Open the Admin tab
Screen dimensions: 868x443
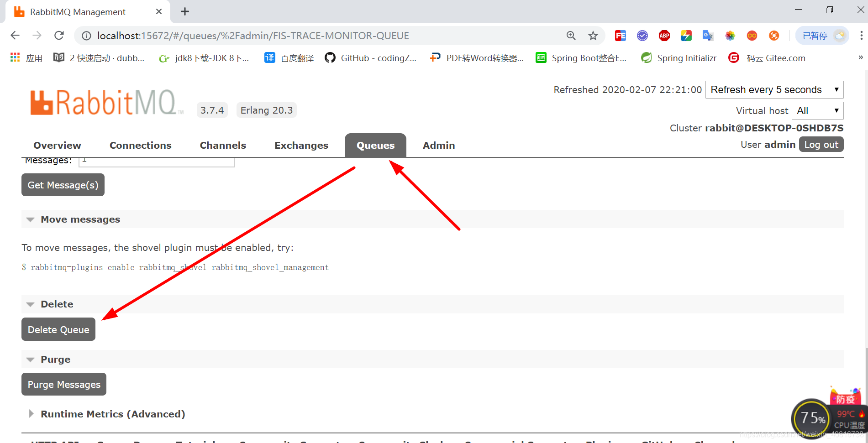tap(439, 145)
